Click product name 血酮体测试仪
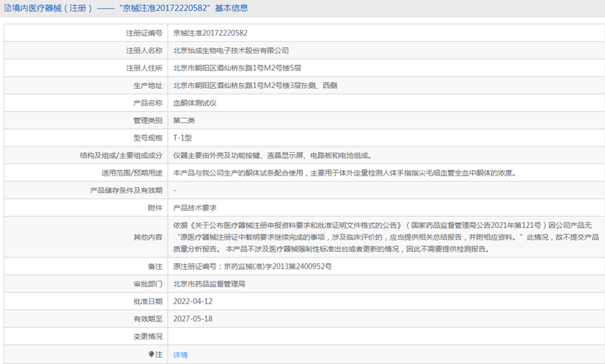Screen dimensions: 605x364 pyautogui.click(x=195, y=103)
